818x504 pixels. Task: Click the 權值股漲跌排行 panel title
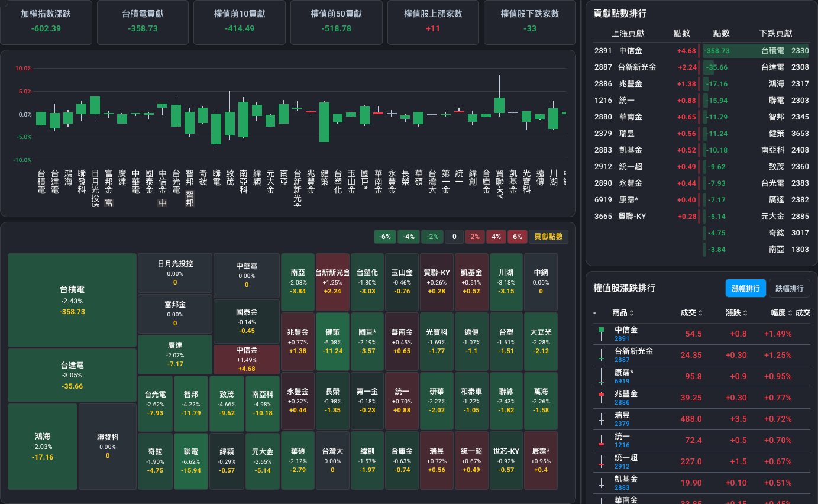[624, 288]
